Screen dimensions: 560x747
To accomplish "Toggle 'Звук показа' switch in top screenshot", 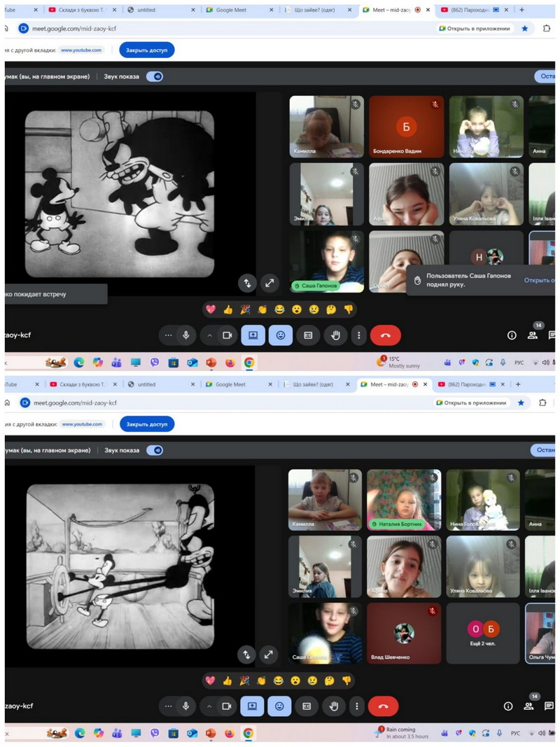I will point(155,76).
